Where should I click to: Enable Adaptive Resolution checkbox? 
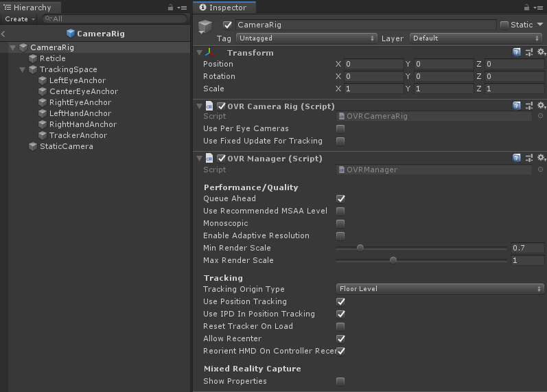(x=340, y=236)
